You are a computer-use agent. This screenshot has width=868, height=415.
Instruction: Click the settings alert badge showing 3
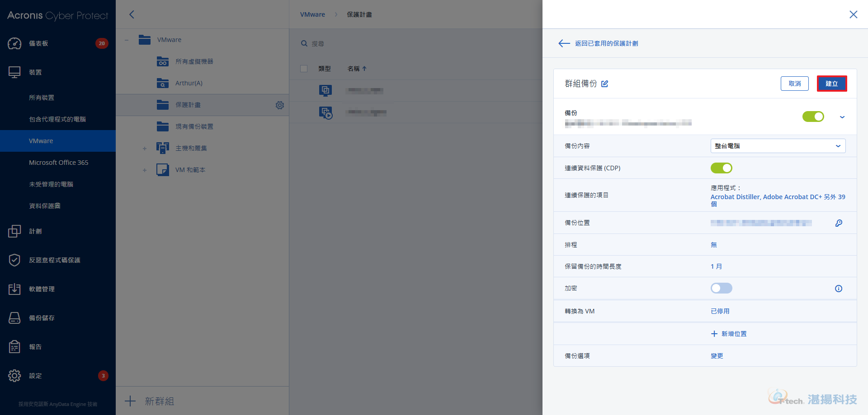pyautogui.click(x=103, y=376)
